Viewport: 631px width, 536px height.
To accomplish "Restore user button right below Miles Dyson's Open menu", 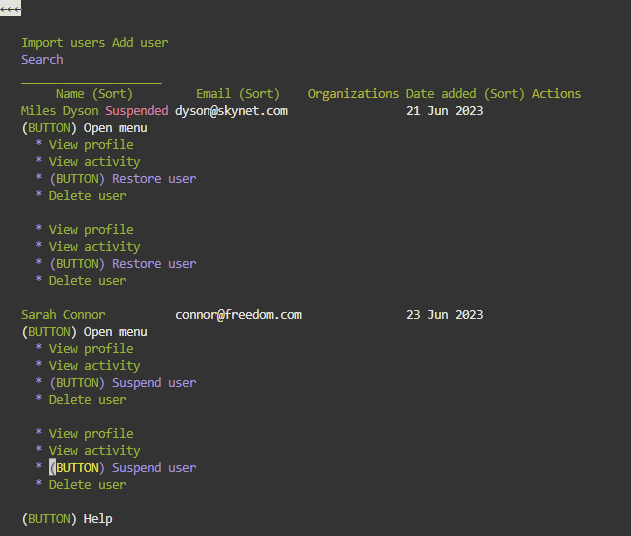I will coord(123,179).
